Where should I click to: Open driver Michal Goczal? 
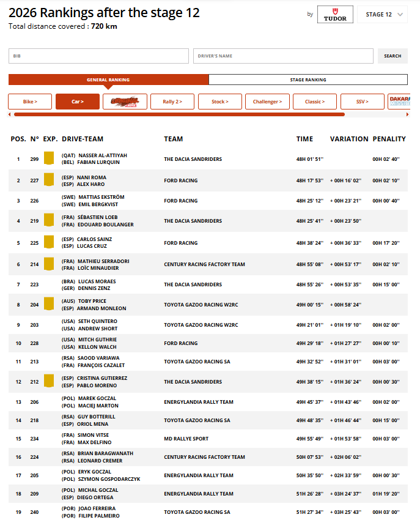point(98,490)
